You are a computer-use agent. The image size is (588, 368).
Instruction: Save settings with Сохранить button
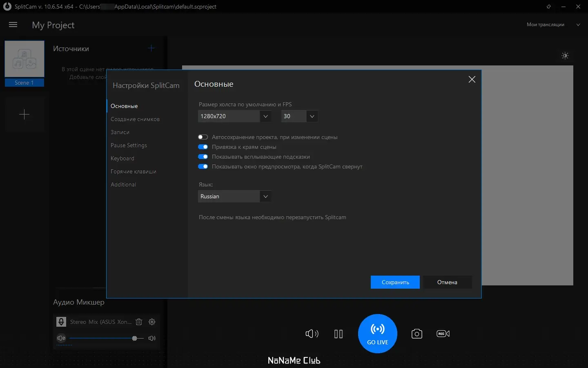[395, 282]
